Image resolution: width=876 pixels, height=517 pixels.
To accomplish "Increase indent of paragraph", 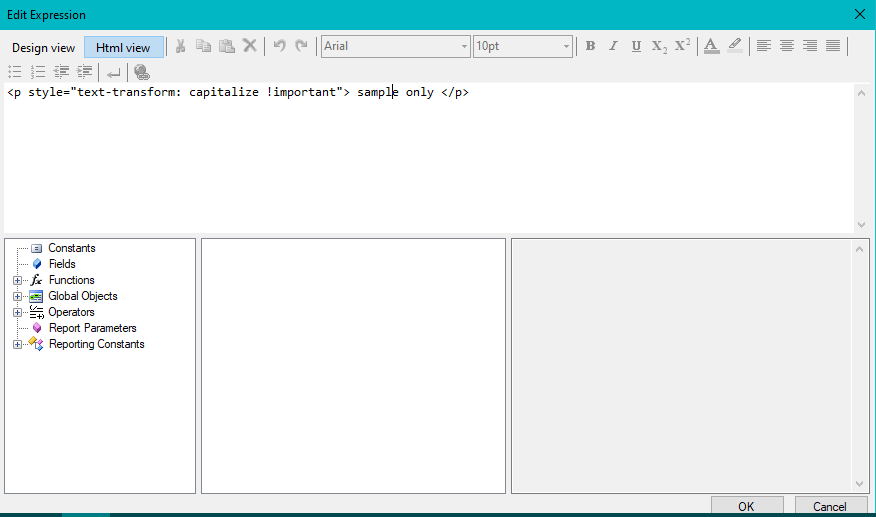I will point(84,72).
